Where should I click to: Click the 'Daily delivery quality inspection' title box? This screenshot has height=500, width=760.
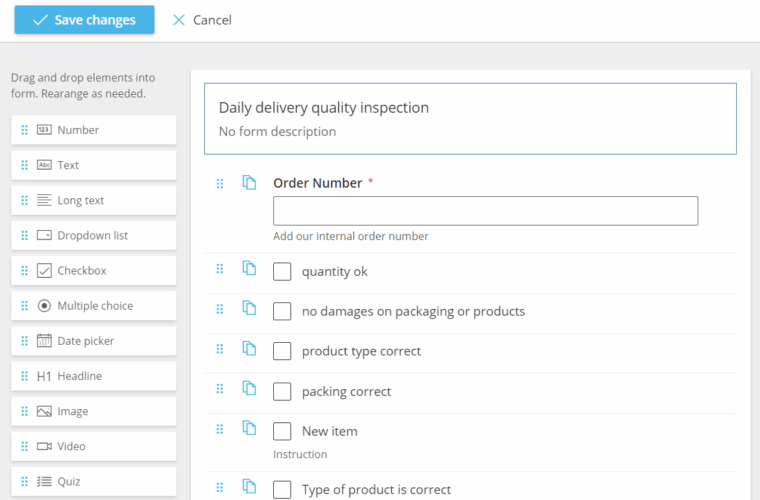[470, 118]
